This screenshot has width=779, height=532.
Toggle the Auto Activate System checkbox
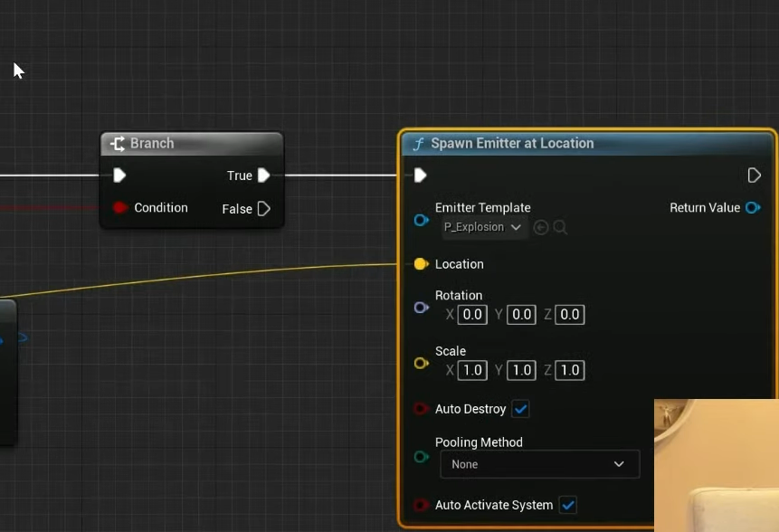click(567, 505)
